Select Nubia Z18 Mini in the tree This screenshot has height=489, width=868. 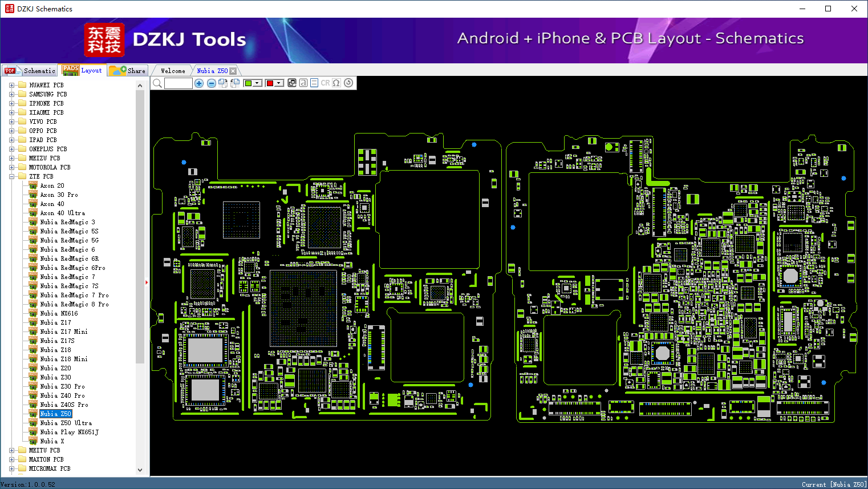(x=64, y=359)
